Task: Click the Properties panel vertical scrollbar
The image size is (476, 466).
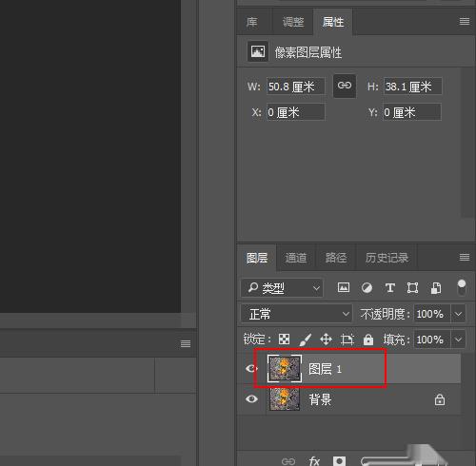Action: (467, 143)
